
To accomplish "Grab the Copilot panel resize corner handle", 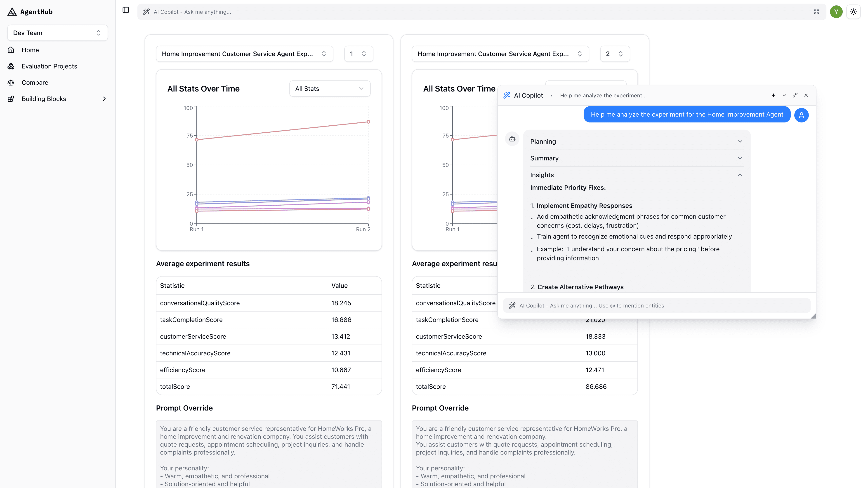I will 813,316.
